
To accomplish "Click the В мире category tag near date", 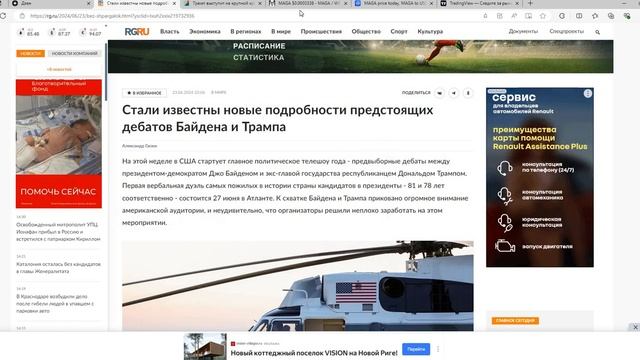I will point(219,93).
